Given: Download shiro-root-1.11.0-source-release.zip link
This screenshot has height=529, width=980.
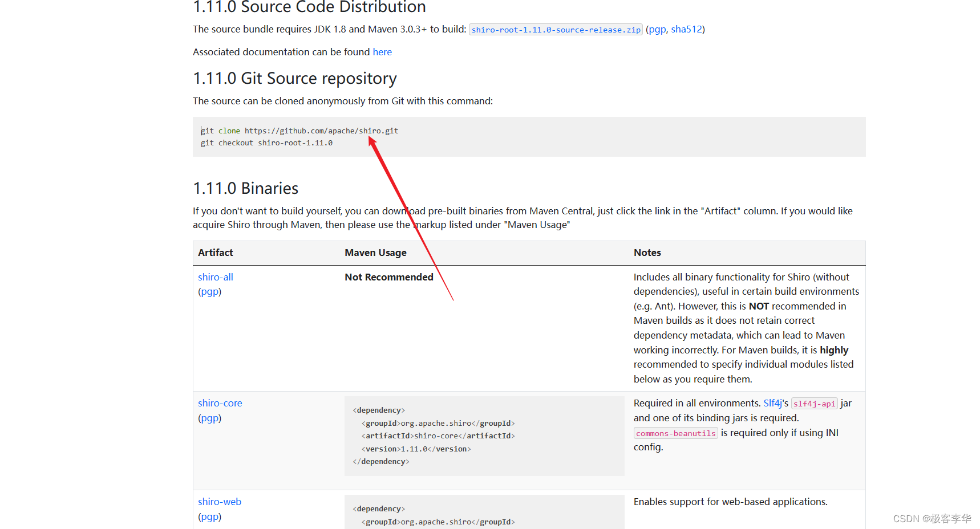Looking at the screenshot, I should coord(556,30).
